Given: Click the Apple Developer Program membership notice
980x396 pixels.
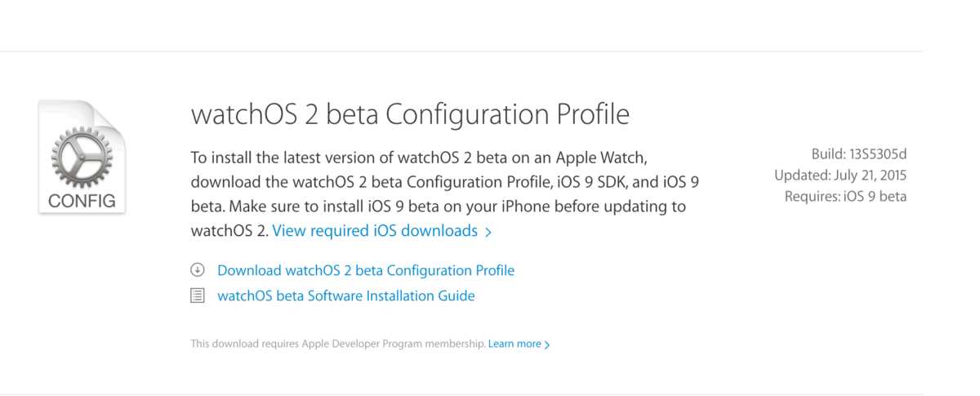Looking at the screenshot, I should pos(338,344).
